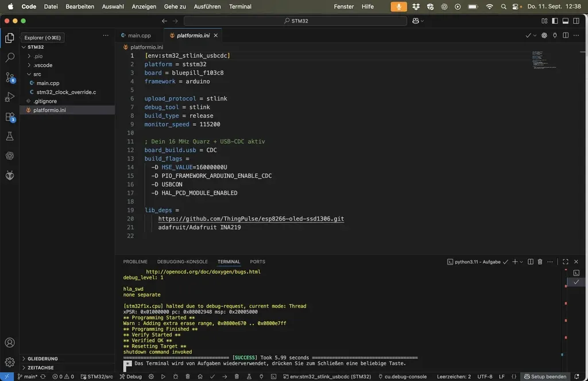The image size is (588, 381).
Task: Open the new terminal dropdown arrow
Action: [522, 261]
